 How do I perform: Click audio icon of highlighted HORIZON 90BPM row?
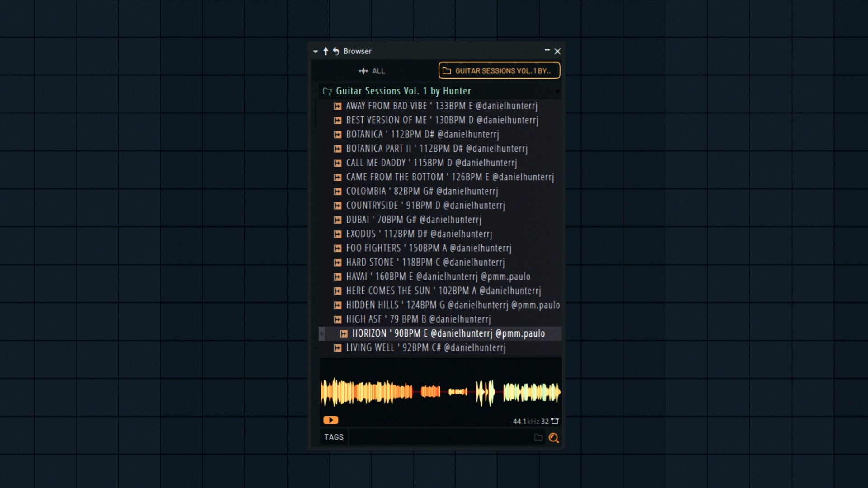coord(344,334)
